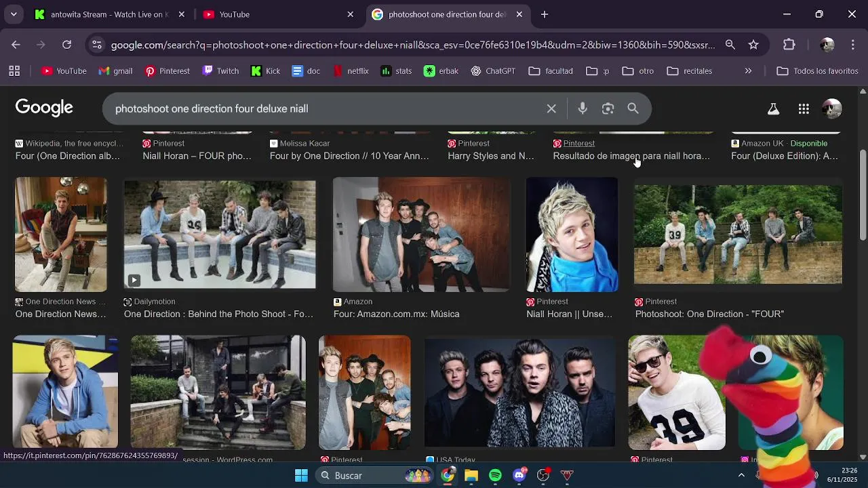The image size is (868, 488).
Task: Open Niall Horan blue hoodie portrait thumbnail
Action: (x=65, y=392)
